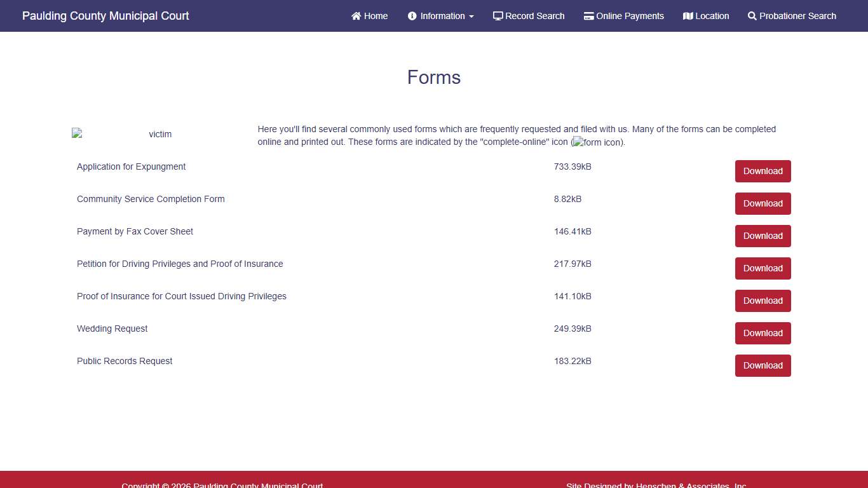Expand the Information dropdown caret

point(471,17)
